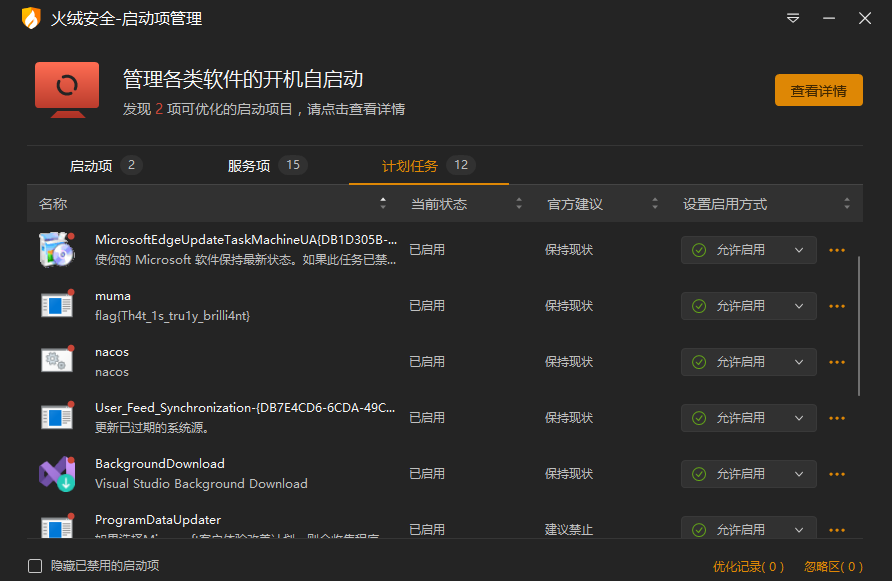Expand 允许启用 dropdown for nacos
The image size is (892, 581).
click(749, 362)
